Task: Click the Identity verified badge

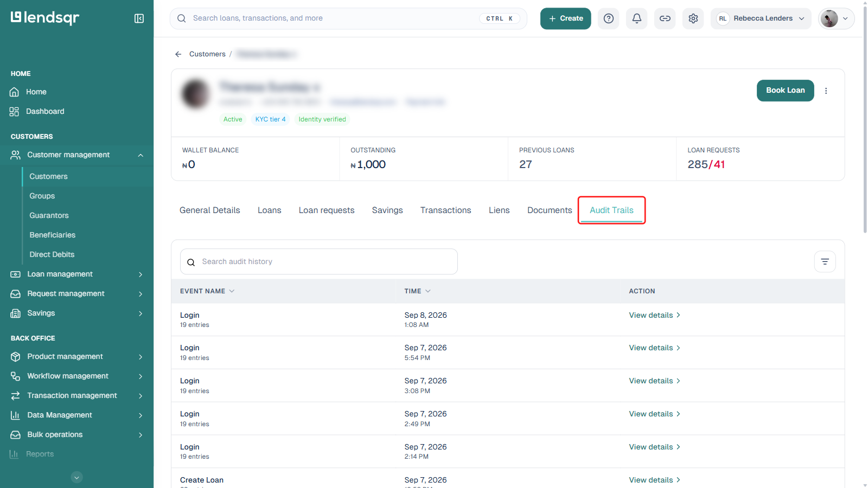Action: [x=322, y=119]
